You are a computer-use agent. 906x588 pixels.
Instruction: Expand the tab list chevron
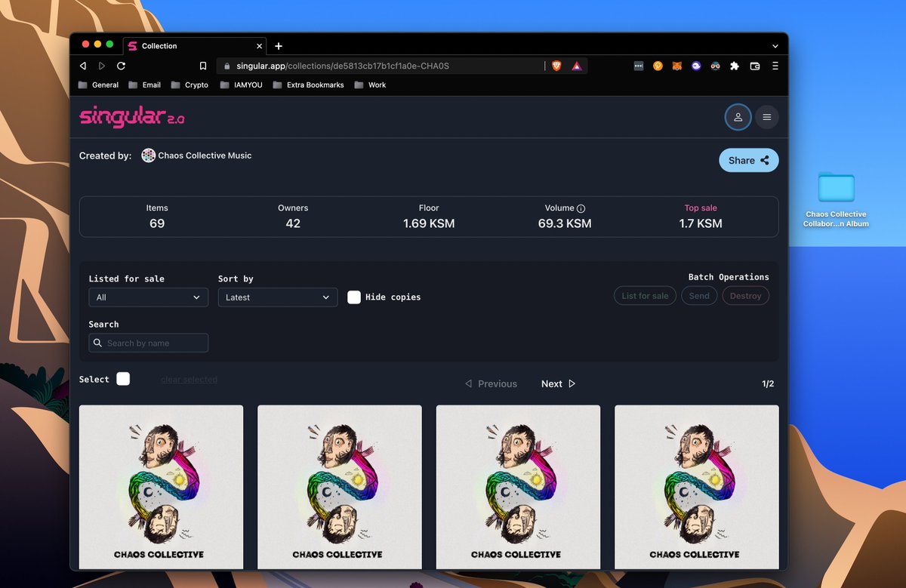coord(775,46)
